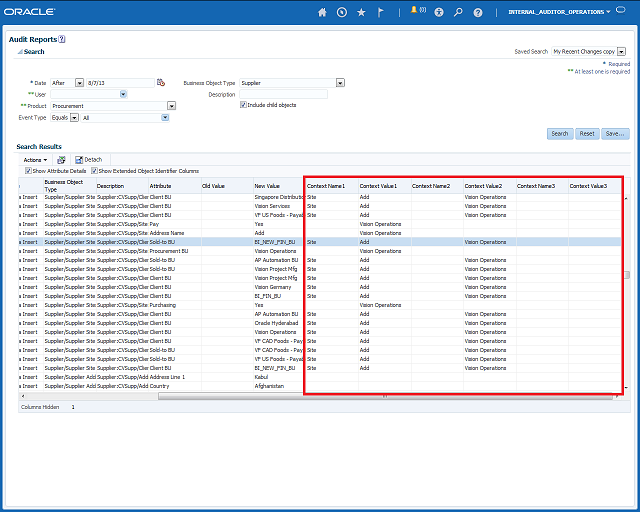Open the Saved Search dropdown
The height and width of the screenshot is (512, 640).
621,51
